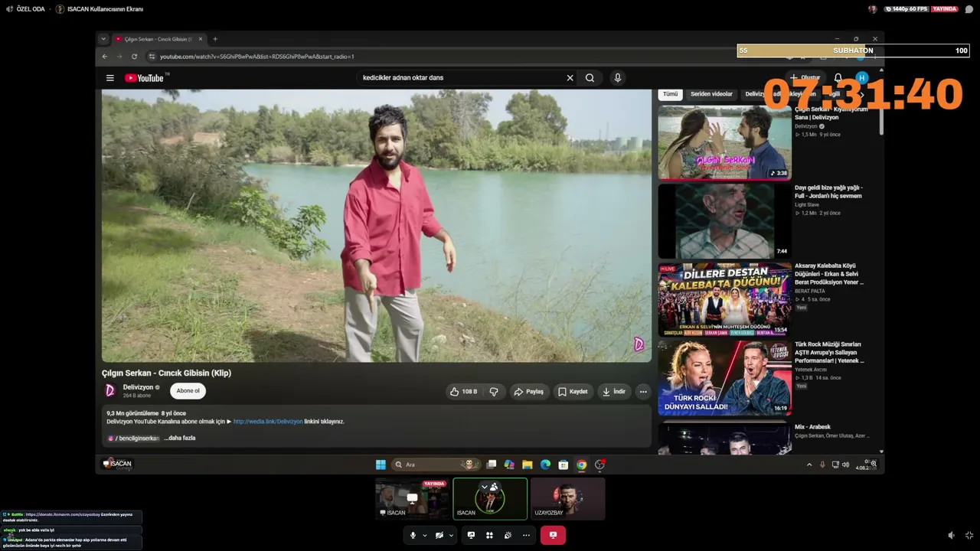Image resolution: width=980 pixels, height=551 pixels.
Task: Reload the YouTube page in Chrome
Action: [x=135, y=57]
